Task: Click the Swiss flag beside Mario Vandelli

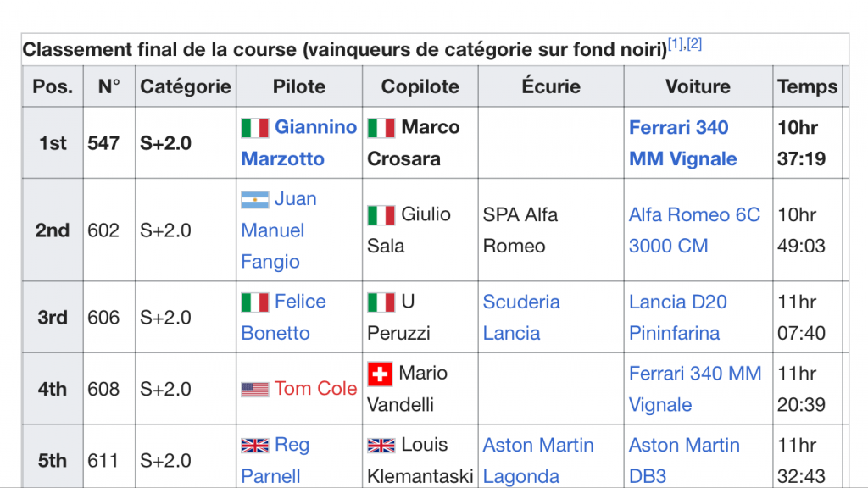Action: tap(380, 374)
